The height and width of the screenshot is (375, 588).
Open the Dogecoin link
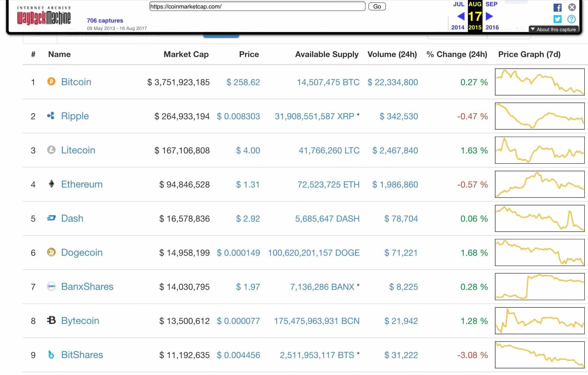pos(82,253)
